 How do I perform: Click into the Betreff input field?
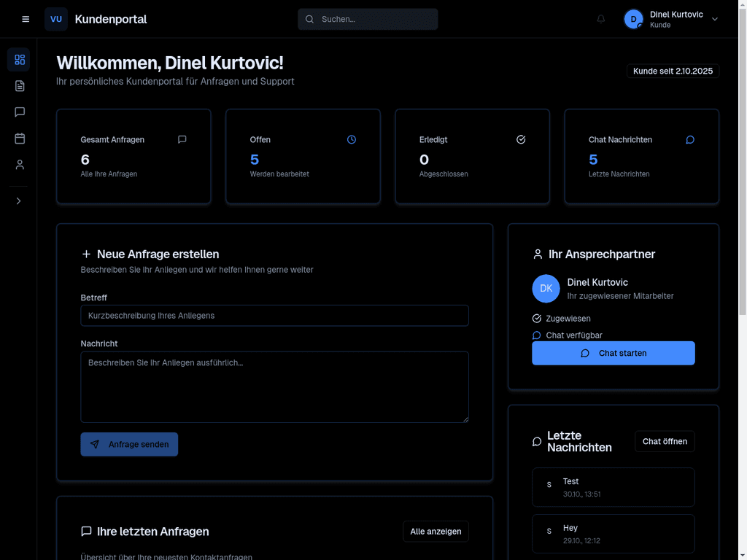pyautogui.click(x=274, y=315)
